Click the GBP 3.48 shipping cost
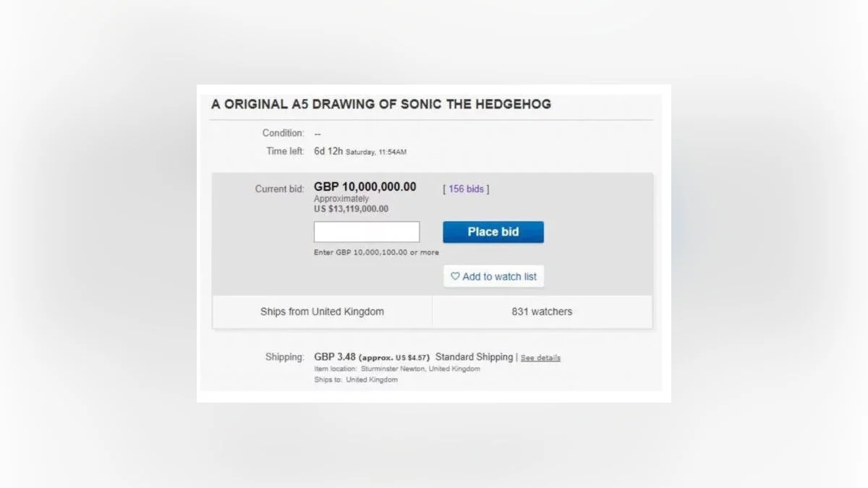 click(x=333, y=357)
